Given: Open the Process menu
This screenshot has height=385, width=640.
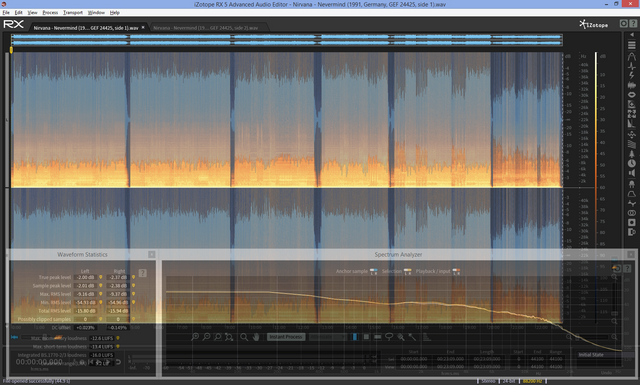Looking at the screenshot, I should point(50,13).
